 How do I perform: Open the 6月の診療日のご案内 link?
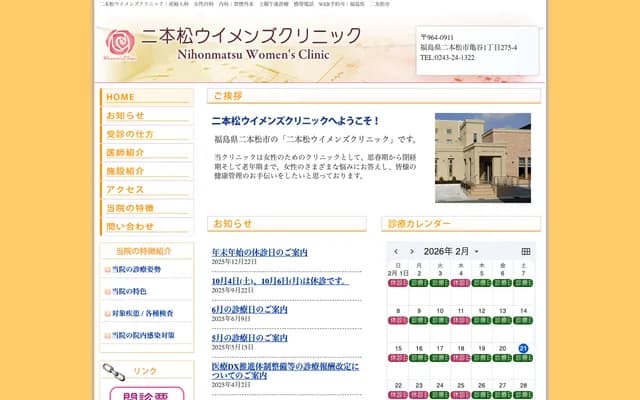pyautogui.click(x=249, y=309)
